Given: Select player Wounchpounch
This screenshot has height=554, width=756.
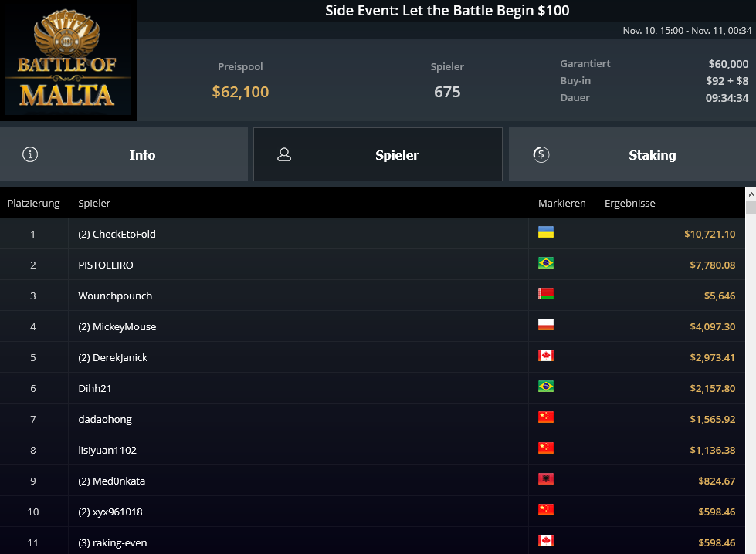Looking at the screenshot, I should 115,296.
